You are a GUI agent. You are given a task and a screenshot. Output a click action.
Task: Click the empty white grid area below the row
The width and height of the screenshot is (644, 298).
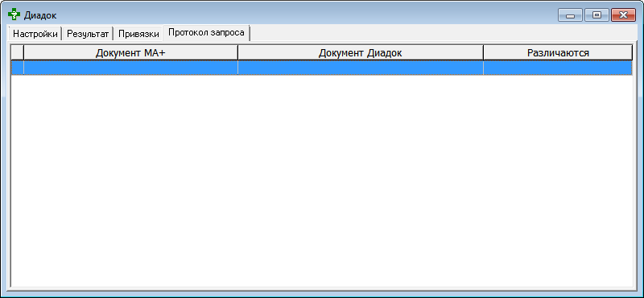[321, 181]
